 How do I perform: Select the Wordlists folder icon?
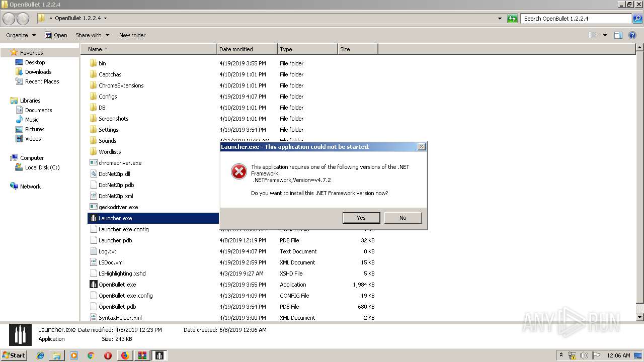93,152
